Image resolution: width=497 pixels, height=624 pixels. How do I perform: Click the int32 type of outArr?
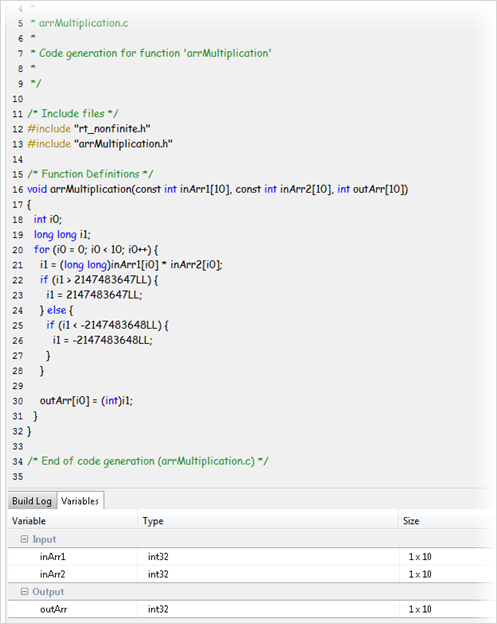point(158,609)
